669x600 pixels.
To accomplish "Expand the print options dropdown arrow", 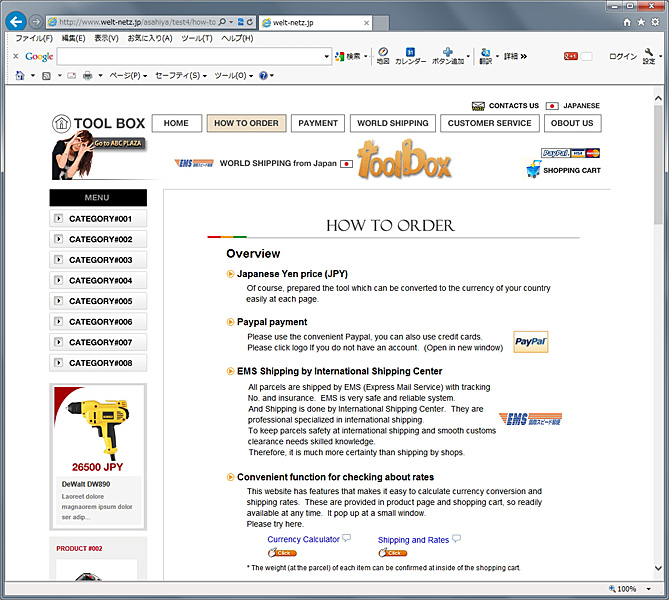I will (x=100, y=76).
